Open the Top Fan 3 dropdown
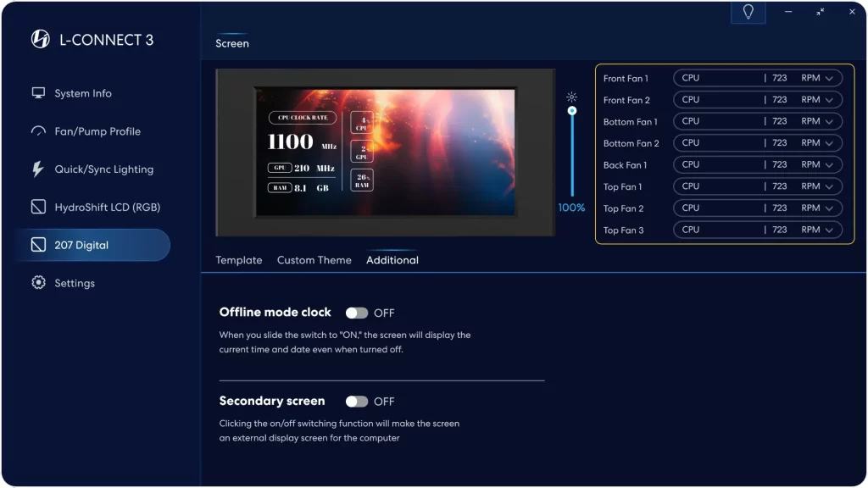The height and width of the screenshot is (488, 868). pos(757,230)
